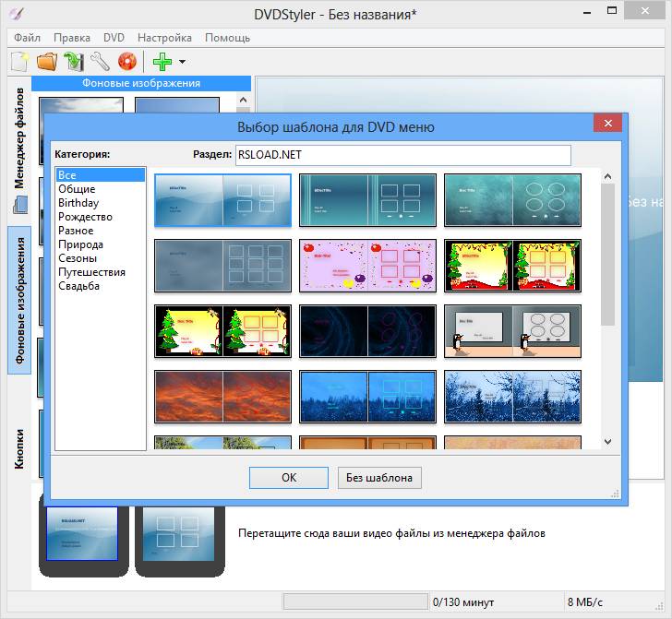Screen dimensions: 672x619
Task: Expand the dropdown arrow beside the plus icon
Action: click(x=182, y=62)
